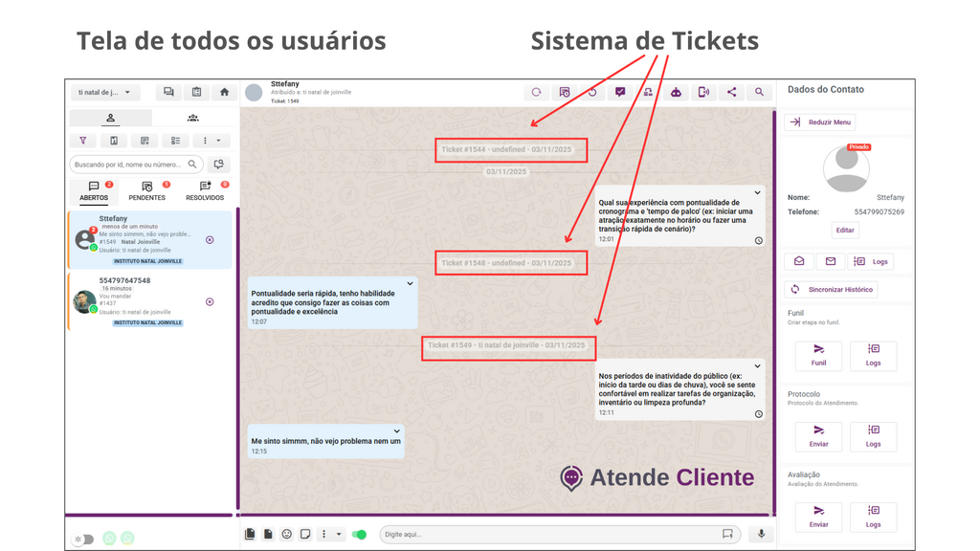Image resolution: width=980 pixels, height=551 pixels.
Task: Click the groups tab icon
Action: pyautogui.click(x=193, y=118)
